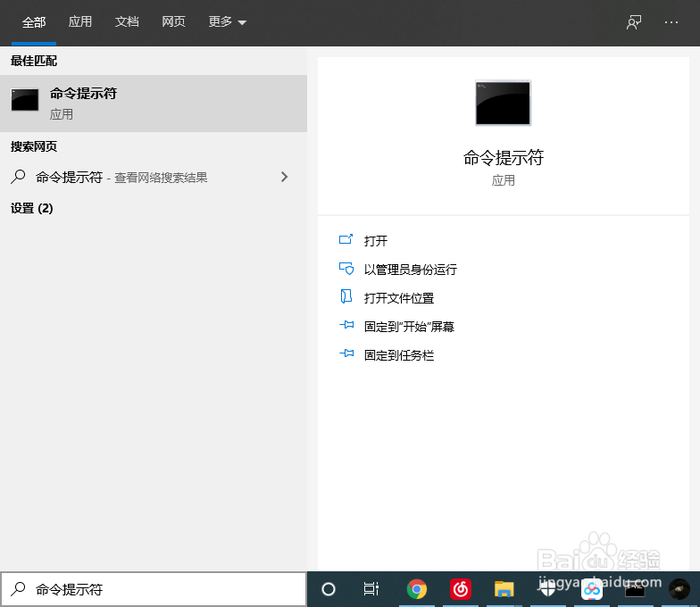Click the 搜索网页 heading
The width and height of the screenshot is (700, 607).
click(34, 146)
